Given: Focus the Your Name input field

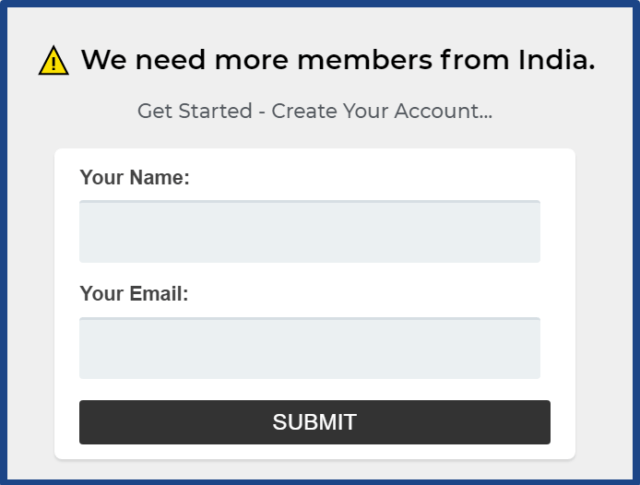Looking at the screenshot, I should click(x=310, y=231).
